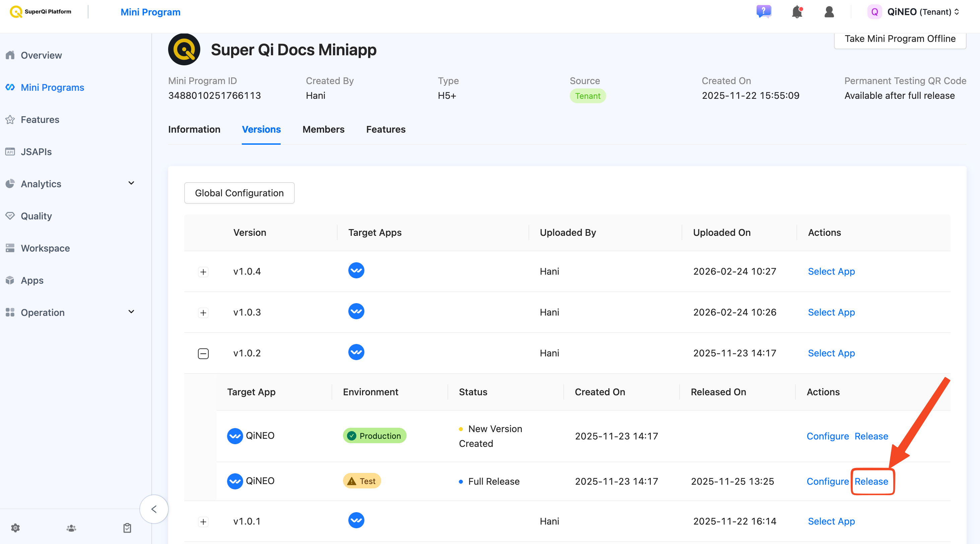Collapse the sidebar with the arrow button

click(x=154, y=509)
